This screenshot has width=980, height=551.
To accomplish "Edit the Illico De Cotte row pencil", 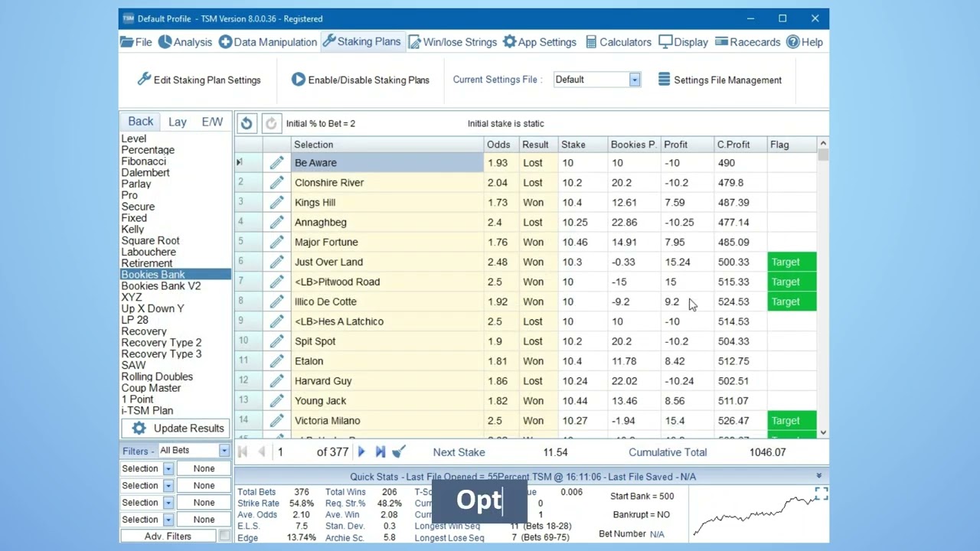I will click(276, 302).
